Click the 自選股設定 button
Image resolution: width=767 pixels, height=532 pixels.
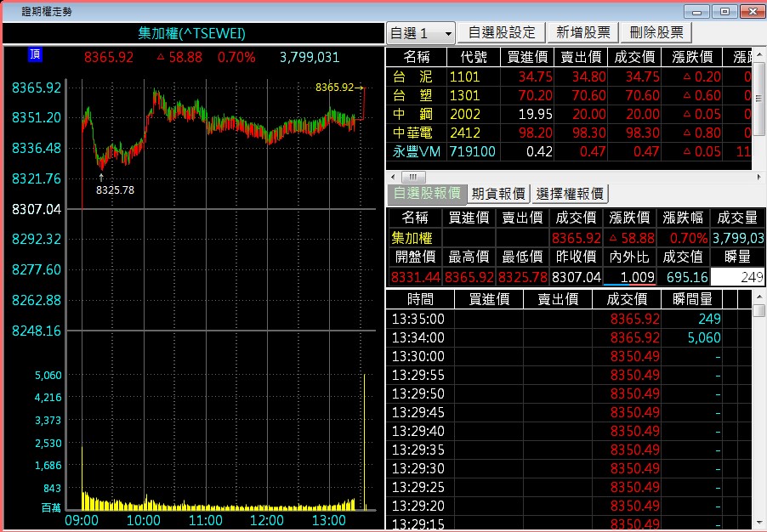tap(502, 32)
